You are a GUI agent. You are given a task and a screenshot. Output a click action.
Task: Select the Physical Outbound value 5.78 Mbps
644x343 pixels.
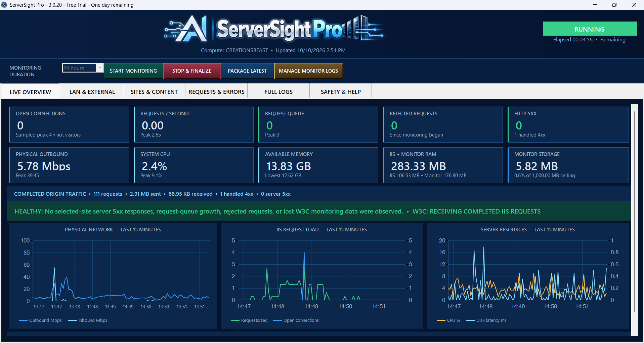[x=44, y=166]
